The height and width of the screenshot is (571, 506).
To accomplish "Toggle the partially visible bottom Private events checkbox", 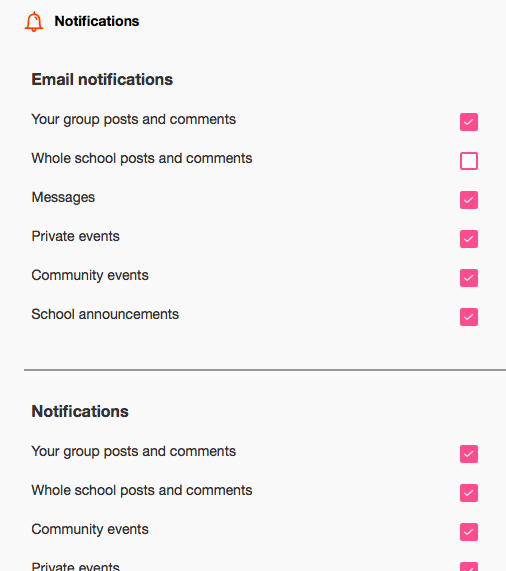I will (469, 567).
